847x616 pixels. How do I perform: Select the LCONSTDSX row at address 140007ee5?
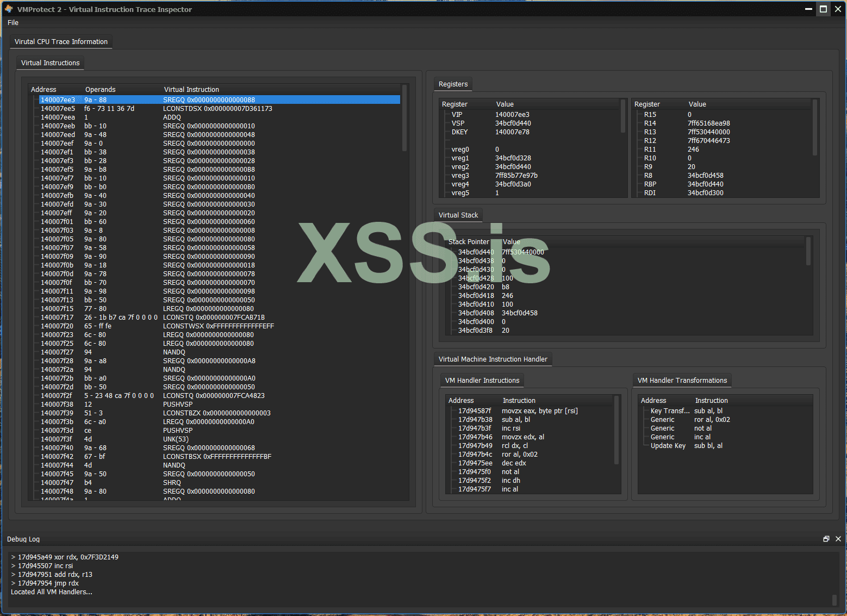click(x=217, y=109)
